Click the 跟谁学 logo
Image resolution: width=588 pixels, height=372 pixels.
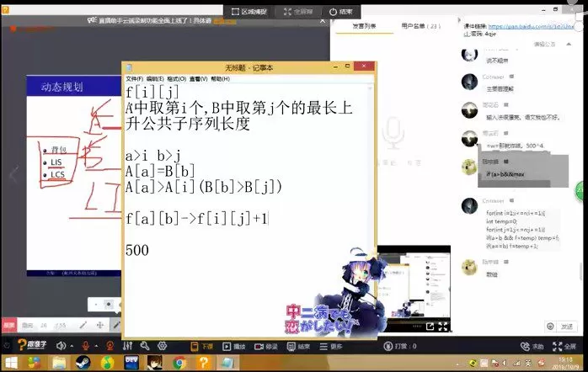click(x=32, y=345)
